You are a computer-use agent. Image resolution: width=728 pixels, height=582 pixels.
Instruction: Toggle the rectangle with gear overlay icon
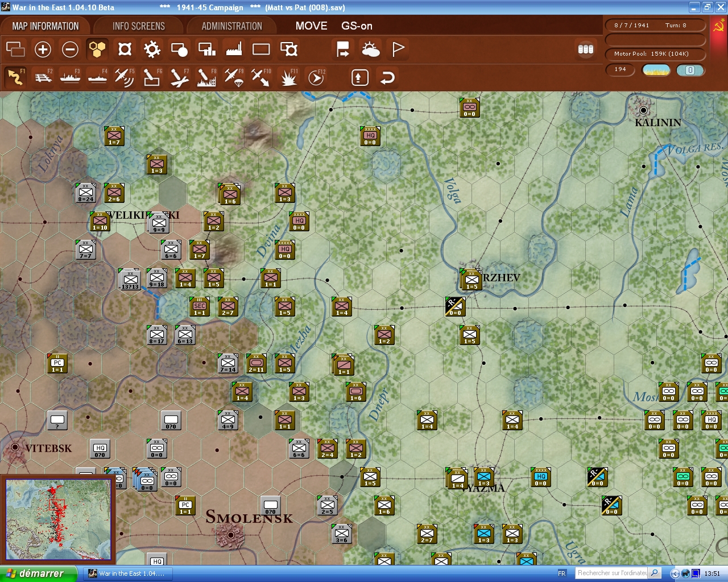pyautogui.click(x=289, y=49)
